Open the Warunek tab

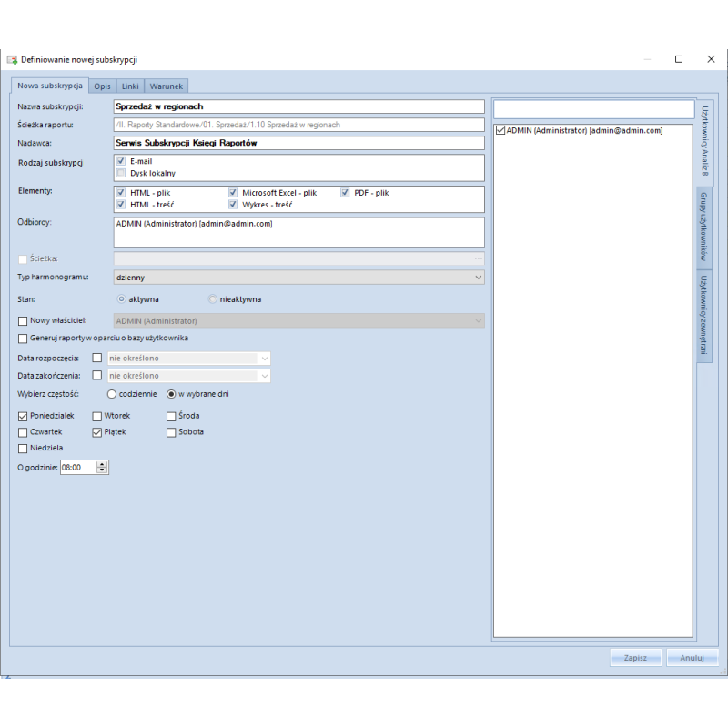pos(167,86)
